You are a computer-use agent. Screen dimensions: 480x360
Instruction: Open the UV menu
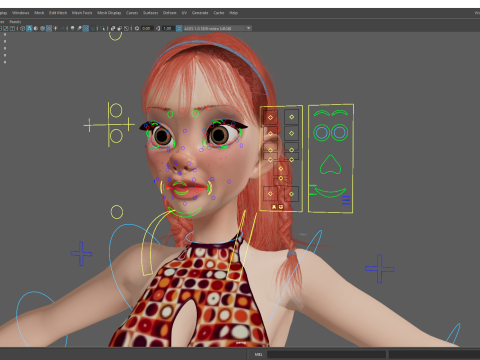(x=184, y=13)
